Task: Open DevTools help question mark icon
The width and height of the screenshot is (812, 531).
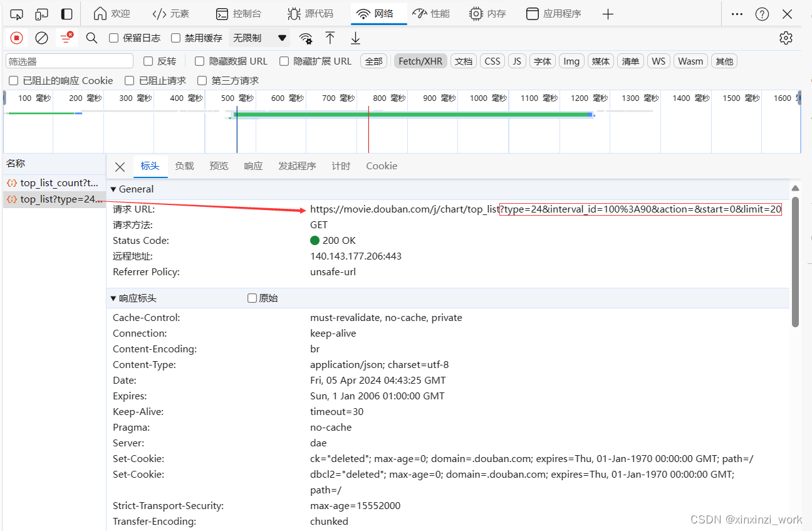Action: [x=762, y=14]
